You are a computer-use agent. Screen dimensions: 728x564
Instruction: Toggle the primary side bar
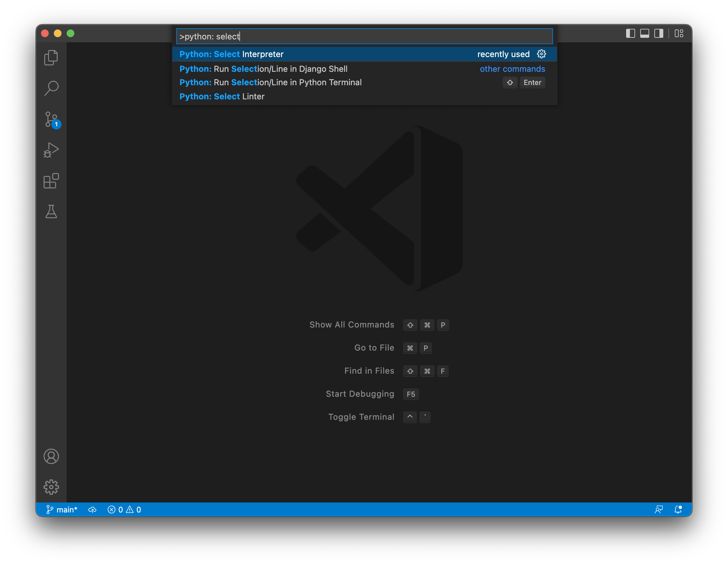click(630, 33)
